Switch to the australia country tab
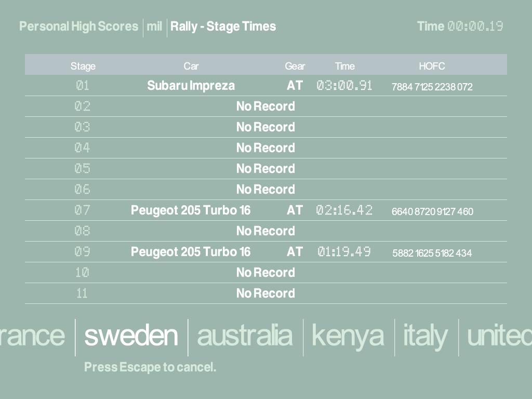The width and height of the screenshot is (532, 399). pos(245,336)
